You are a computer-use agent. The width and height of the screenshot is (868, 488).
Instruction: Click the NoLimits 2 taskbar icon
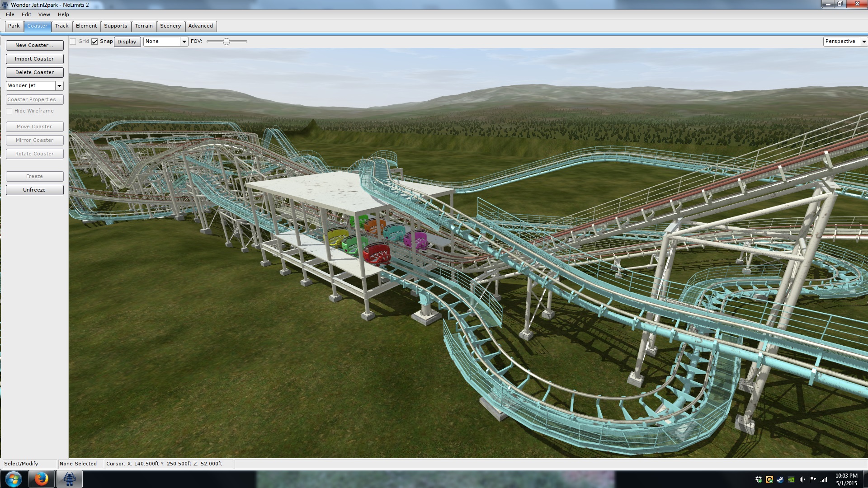click(x=69, y=479)
